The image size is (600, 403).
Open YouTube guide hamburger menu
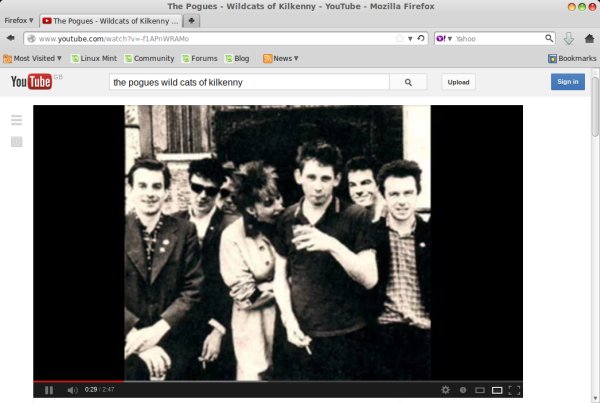pos(16,120)
